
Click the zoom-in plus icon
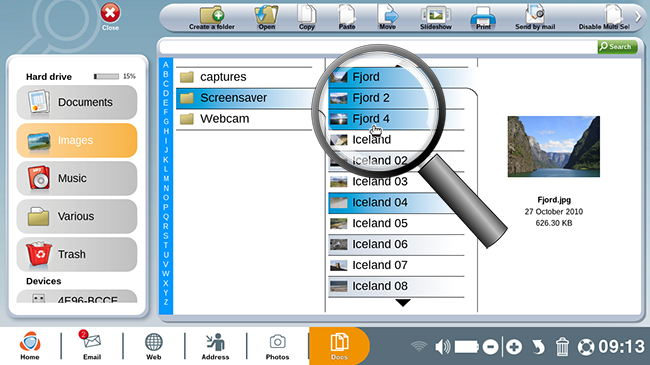click(x=514, y=347)
